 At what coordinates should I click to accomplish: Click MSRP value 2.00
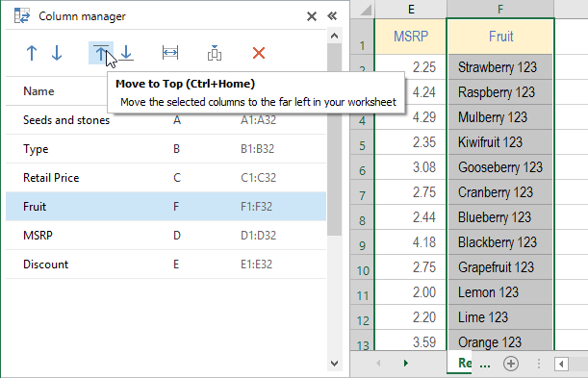point(411,292)
